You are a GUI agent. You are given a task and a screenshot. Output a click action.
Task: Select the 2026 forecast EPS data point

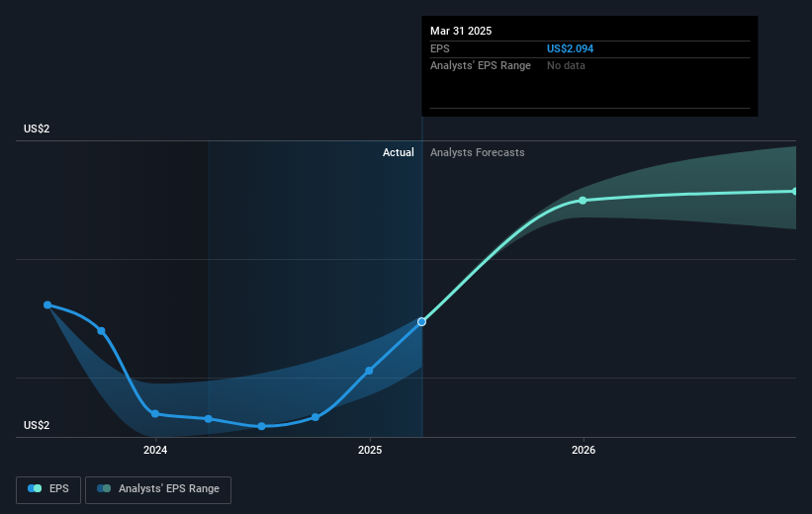tap(583, 201)
